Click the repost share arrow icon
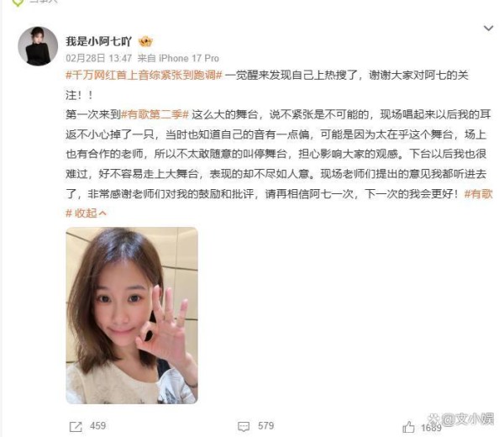Image resolution: width=504 pixels, height=437 pixels. (x=76, y=427)
